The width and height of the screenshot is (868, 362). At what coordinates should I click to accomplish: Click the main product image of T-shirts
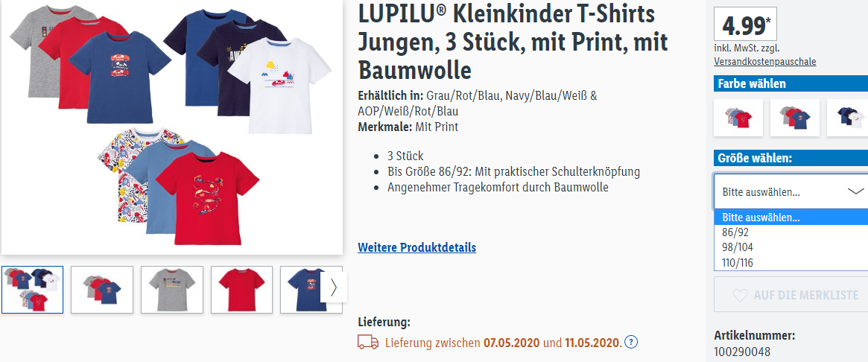[172, 127]
